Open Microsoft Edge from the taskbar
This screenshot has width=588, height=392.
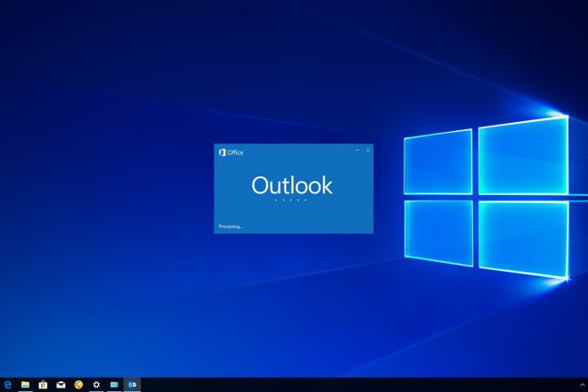click(x=7, y=385)
